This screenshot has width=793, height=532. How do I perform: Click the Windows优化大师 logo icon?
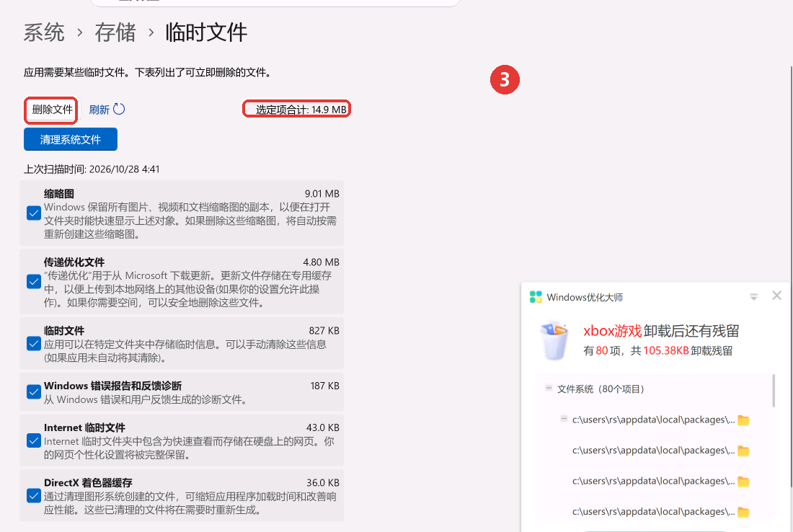pos(536,297)
